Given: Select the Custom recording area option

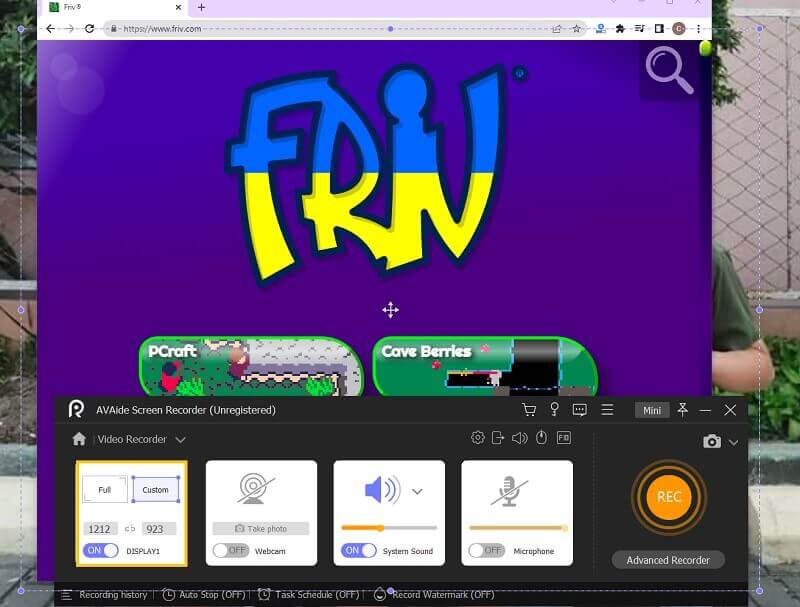Looking at the screenshot, I should tap(156, 490).
